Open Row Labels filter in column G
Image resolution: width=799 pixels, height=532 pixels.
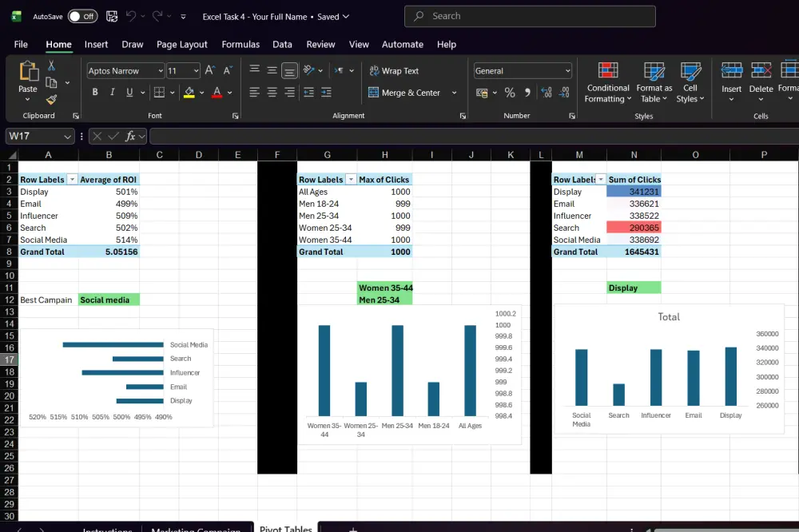[x=351, y=180]
